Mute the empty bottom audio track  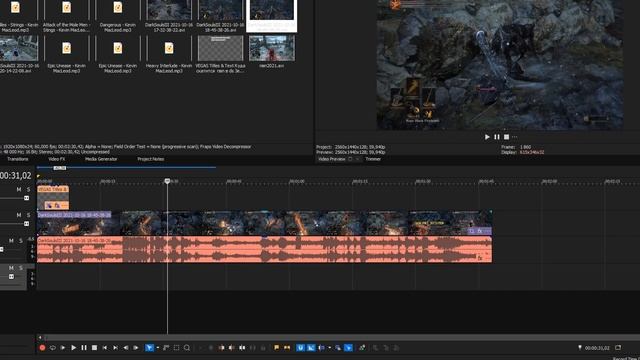pyautogui.click(x=11, y=268)
